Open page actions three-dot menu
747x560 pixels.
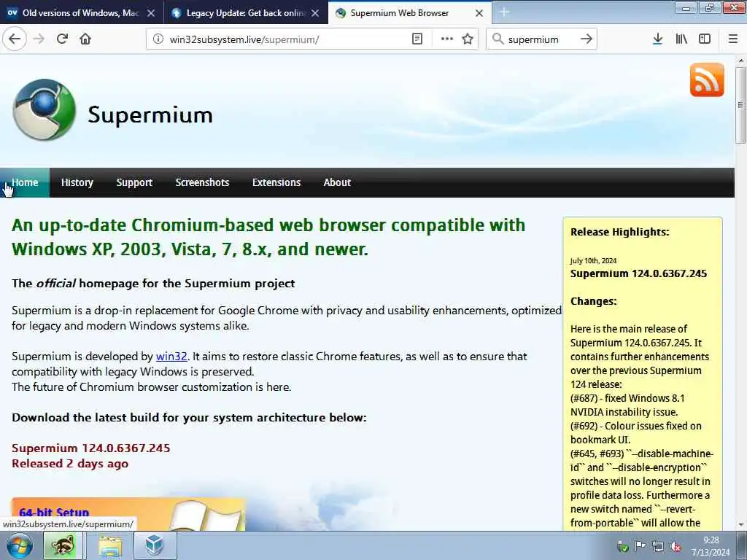447,39
